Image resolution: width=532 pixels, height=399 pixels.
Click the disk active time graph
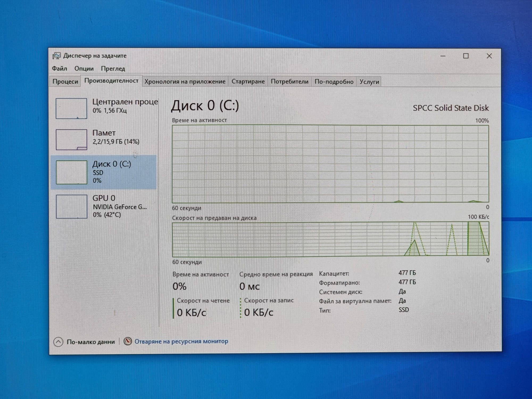330,164
